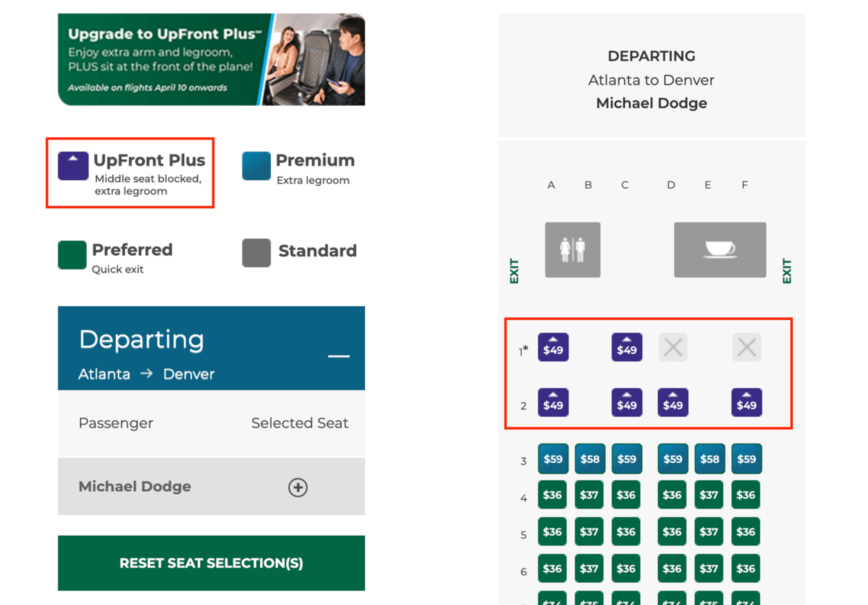Select Preferred seat 4C at $36
The width and height of the screenshot is (868, 605).
point(626,495)
